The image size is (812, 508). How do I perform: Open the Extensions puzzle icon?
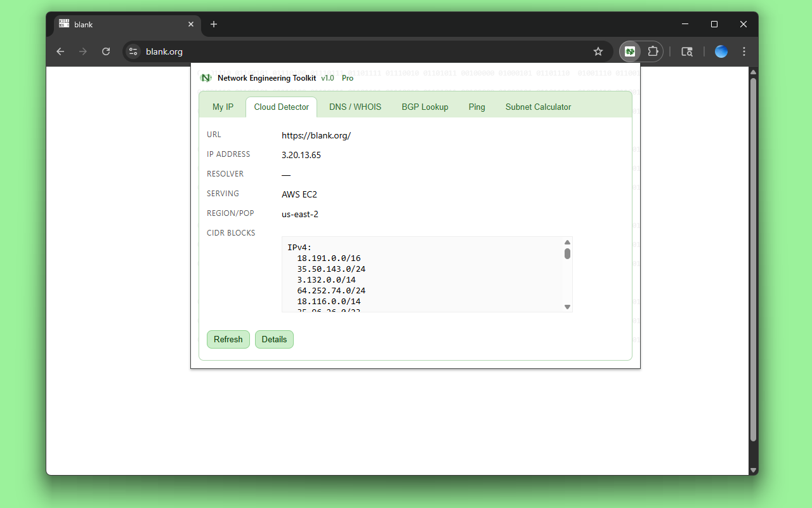pos(652,51)
